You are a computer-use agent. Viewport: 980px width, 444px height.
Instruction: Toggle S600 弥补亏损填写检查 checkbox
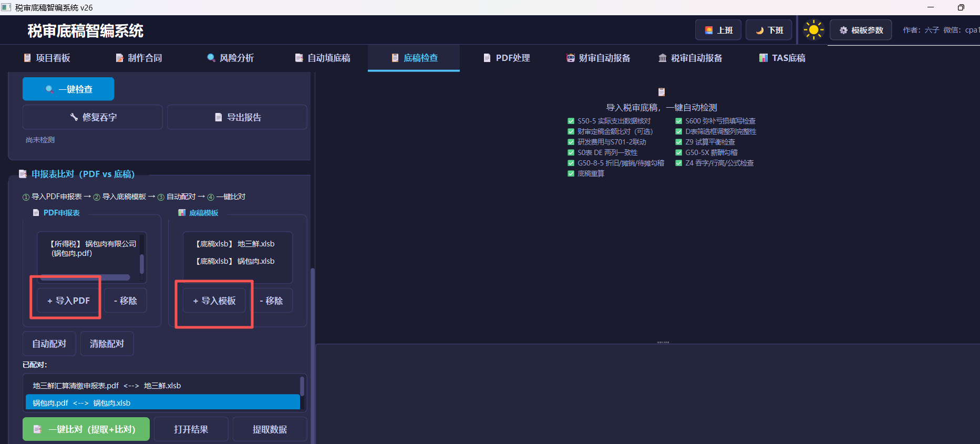tap(678, 121)
